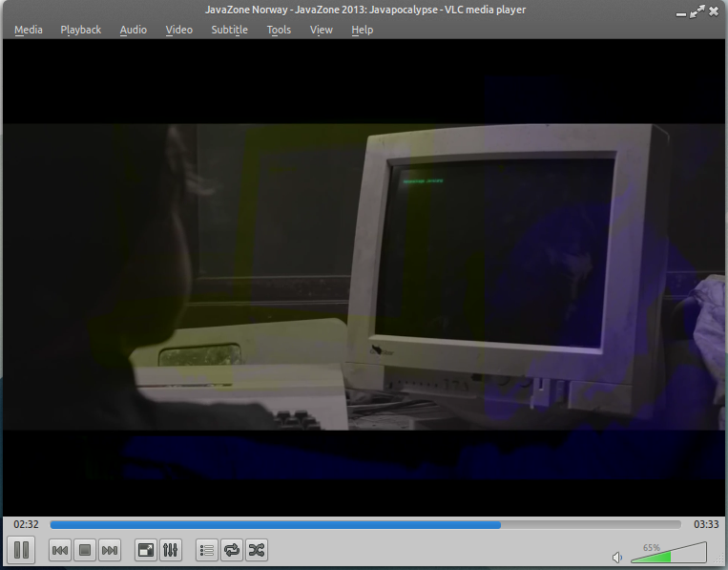Pause the video playback

click(21, 550)
